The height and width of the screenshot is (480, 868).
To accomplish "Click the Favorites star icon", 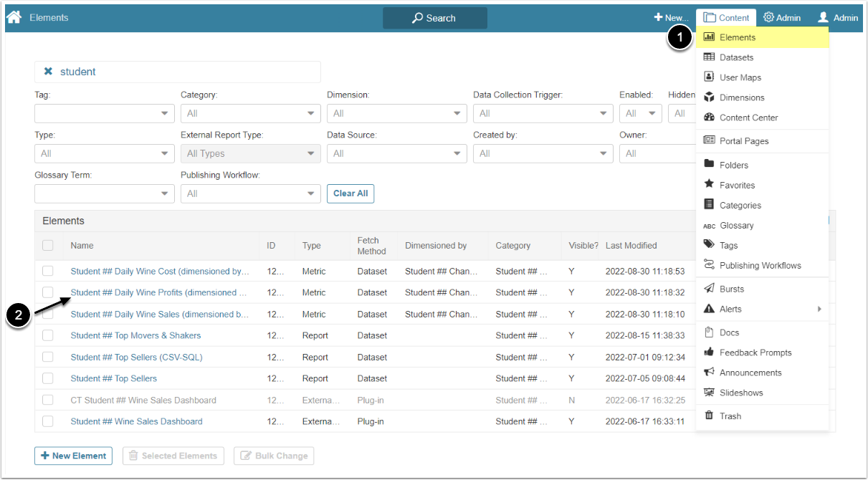I will [x=709, y=185].
